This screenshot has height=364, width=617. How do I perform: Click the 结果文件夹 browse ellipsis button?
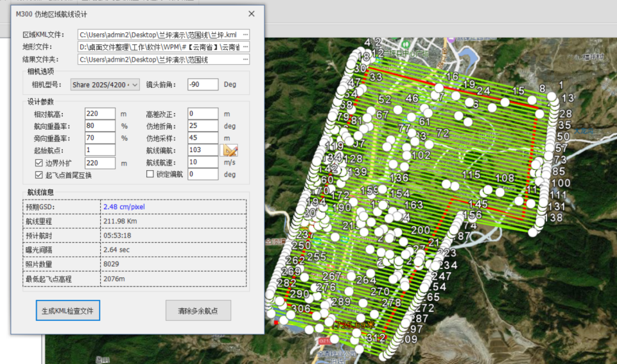[x=245, y=60]
